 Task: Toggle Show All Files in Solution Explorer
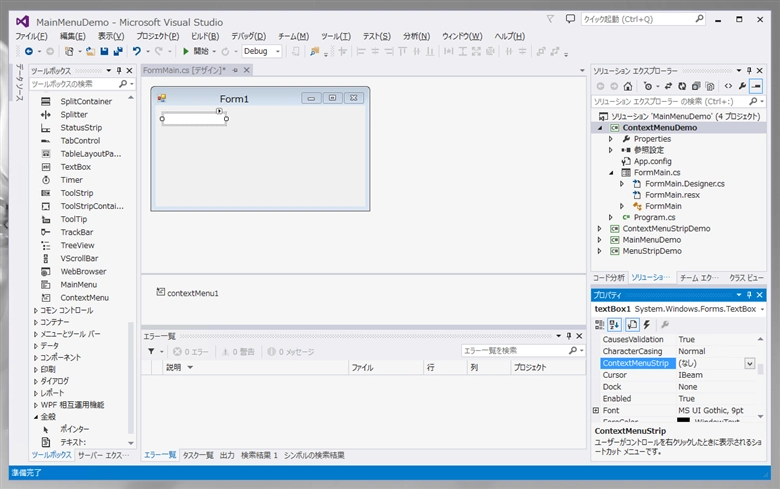710,86
